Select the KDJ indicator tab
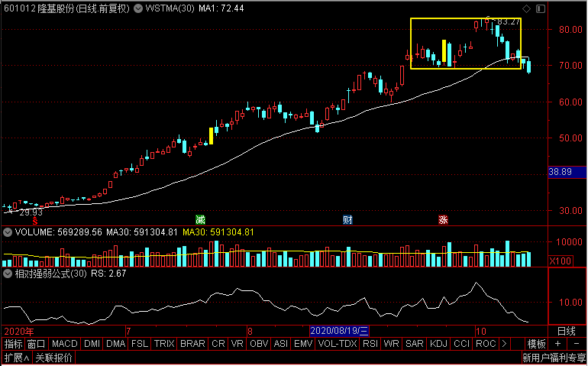The image size is (588, 366). coord(438,344)
